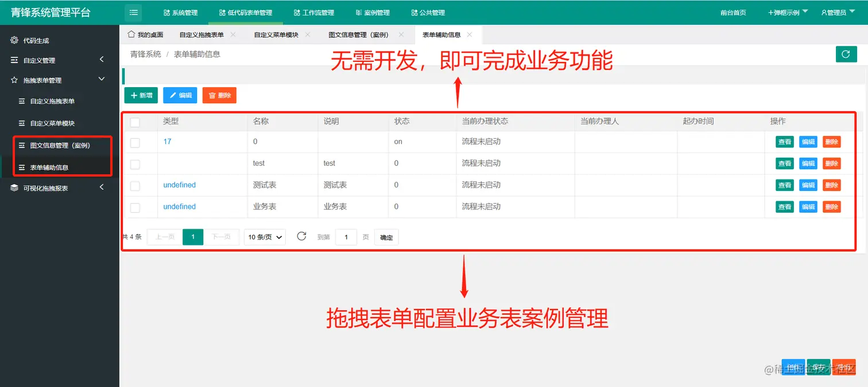Toggle the hamburger sidebar collapse icon
This screenshot has width=868, height=387.
pyautogui.click(x=133, y=12)
